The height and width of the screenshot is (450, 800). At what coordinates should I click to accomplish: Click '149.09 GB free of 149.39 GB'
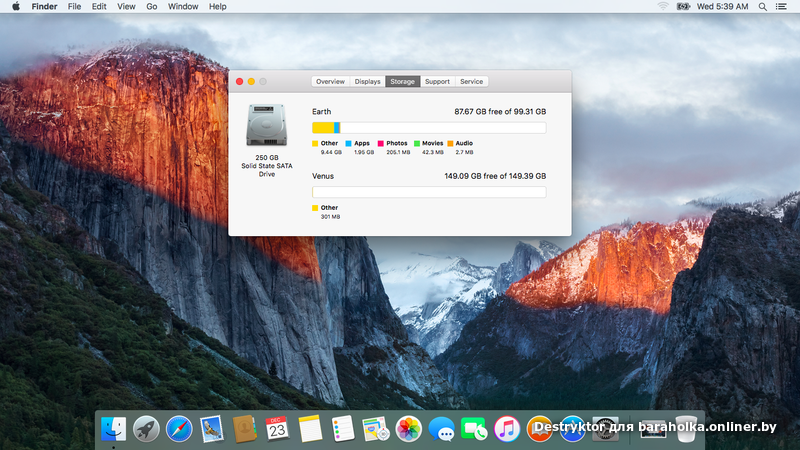coord(495,176)
